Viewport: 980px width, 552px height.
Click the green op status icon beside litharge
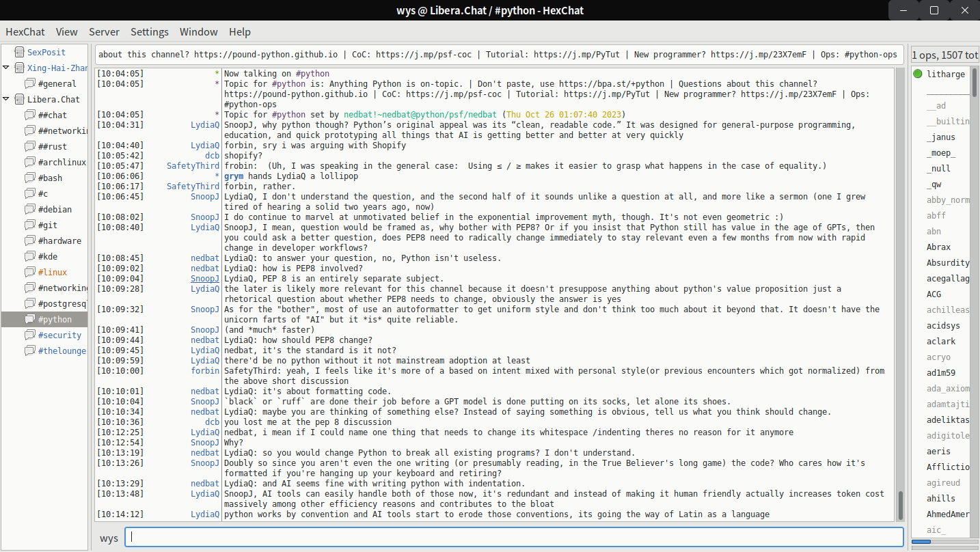(x=918, y=74)
